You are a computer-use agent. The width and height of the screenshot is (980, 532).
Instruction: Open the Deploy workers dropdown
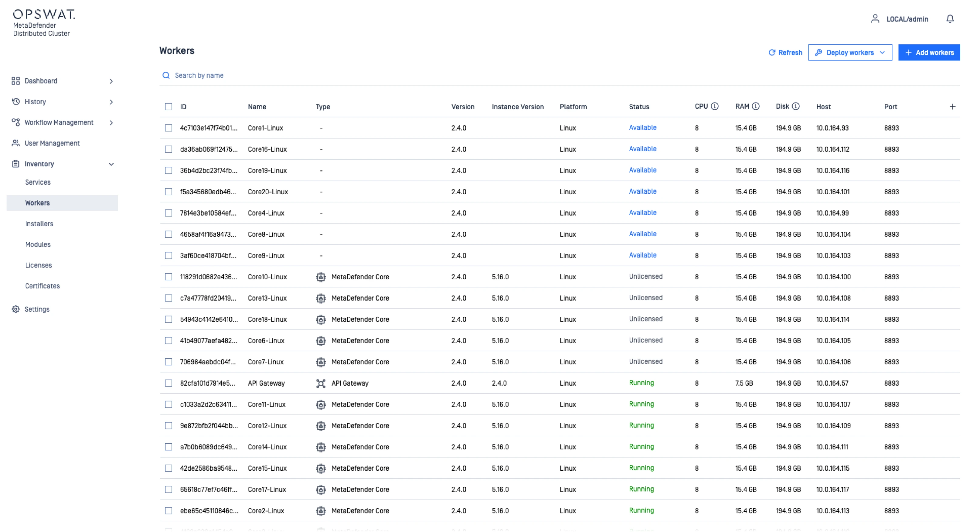850,53
